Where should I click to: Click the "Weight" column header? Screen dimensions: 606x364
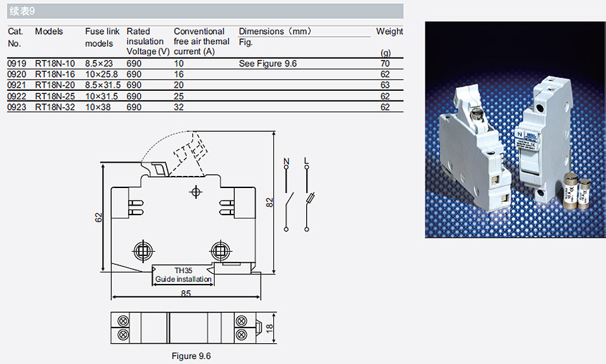click(x=389, y=32)
